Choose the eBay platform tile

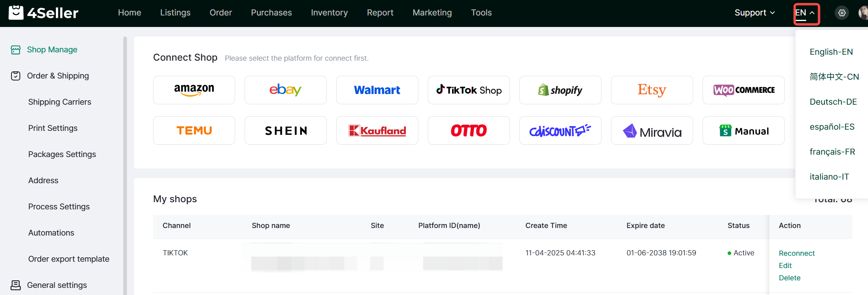point(286,90)
